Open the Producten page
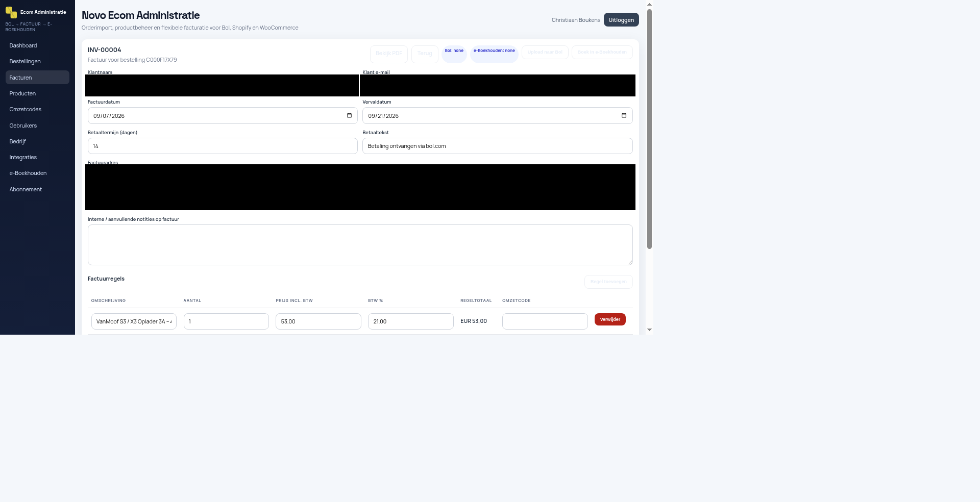Image resolution: width=980 pixels, height=502 pixels. click(x=37, y=93)
